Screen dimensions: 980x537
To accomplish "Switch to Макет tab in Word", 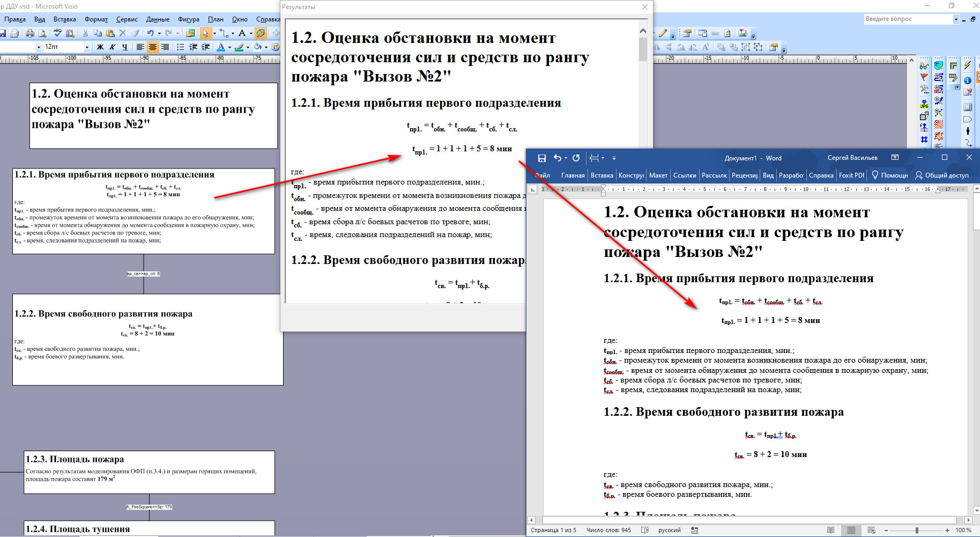I will (658, 175).
